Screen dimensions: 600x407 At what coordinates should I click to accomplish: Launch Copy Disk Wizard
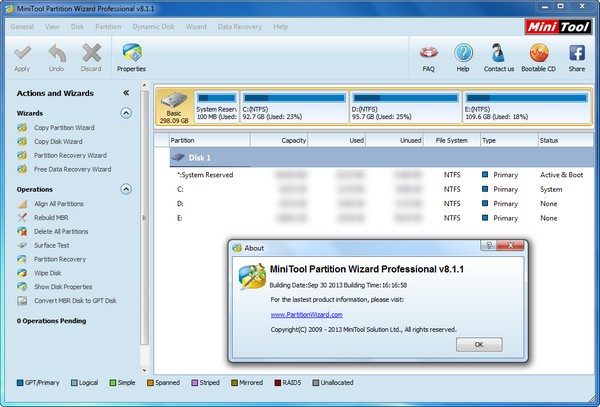pos(58,142)
